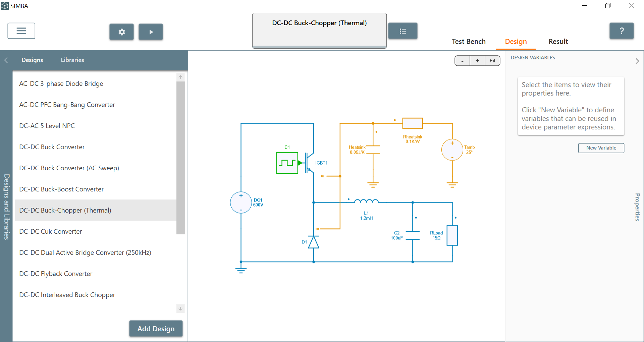Switch to the Test Bench tab
The image size is (644, 342).
[x=468, y=42]
